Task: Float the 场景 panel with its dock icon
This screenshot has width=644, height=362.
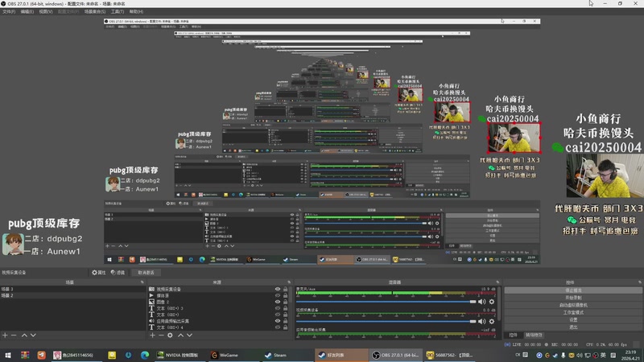Action: coord(142,282)
